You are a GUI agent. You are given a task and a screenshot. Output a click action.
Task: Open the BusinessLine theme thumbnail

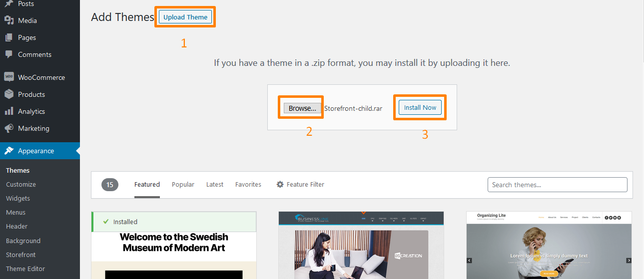pos(361,245)
